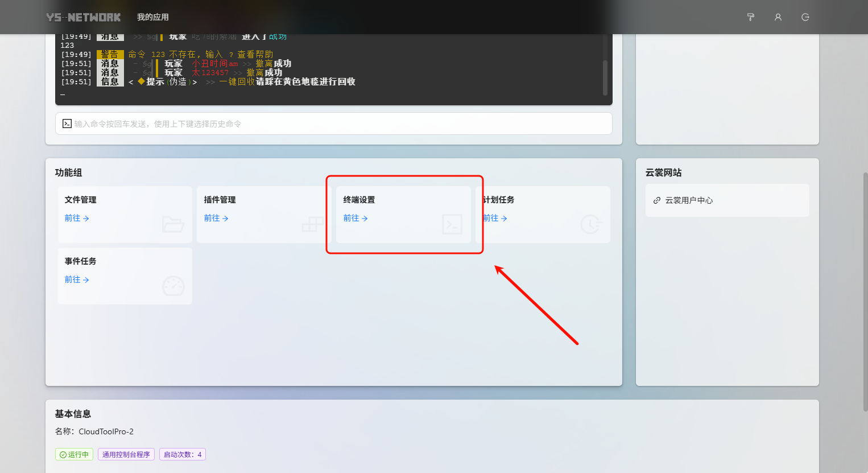Click the circular logout icon in header
This screenshot has height=473, width=868.
pos(805,17)
